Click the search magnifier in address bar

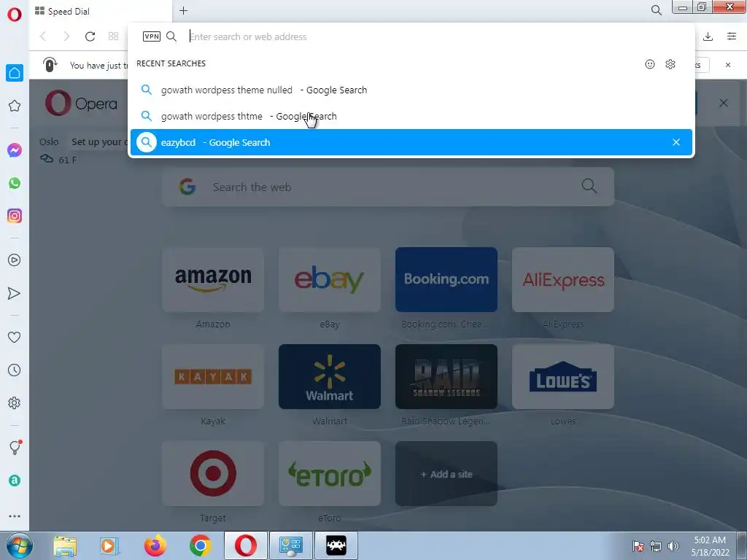pos(171,36)
